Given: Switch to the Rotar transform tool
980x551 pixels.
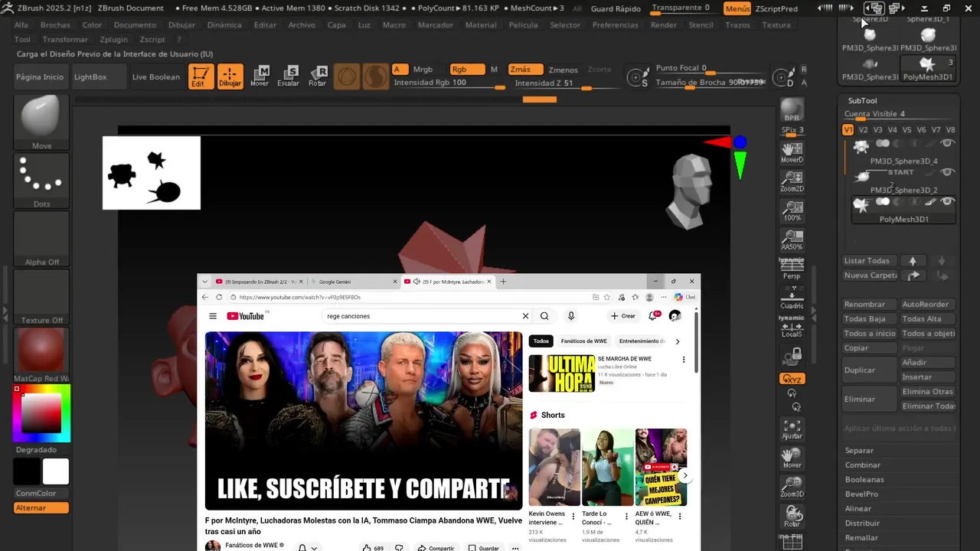Looking at the screenshot, I should [x=318, y=77].
